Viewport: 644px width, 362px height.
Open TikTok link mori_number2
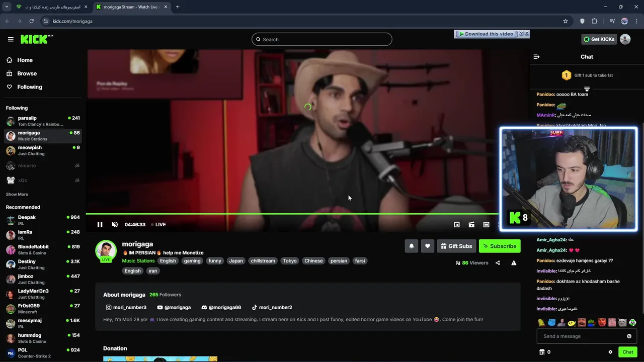272,307
